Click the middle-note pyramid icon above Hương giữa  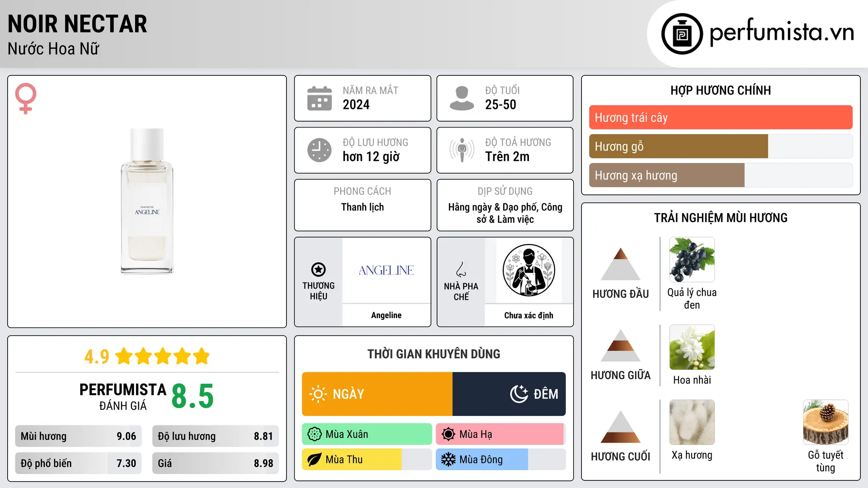tap(620, 345)
